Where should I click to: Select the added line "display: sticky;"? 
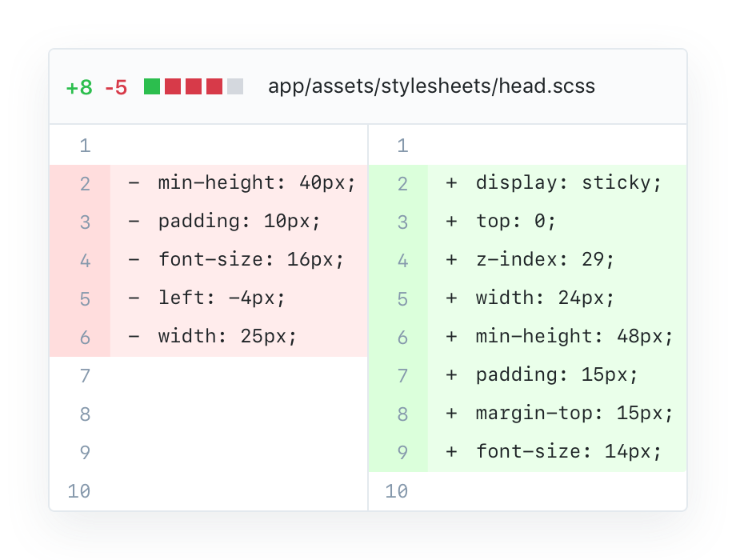569,182
